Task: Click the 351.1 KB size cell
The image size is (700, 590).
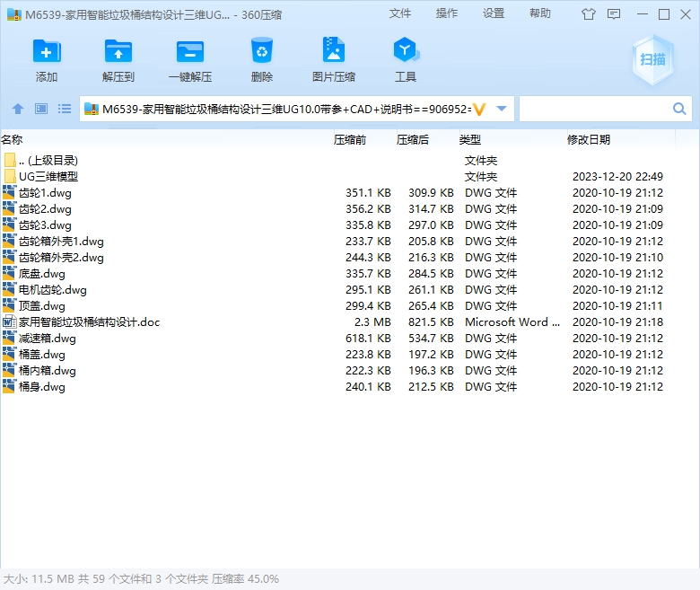Action: click(368, 192)
